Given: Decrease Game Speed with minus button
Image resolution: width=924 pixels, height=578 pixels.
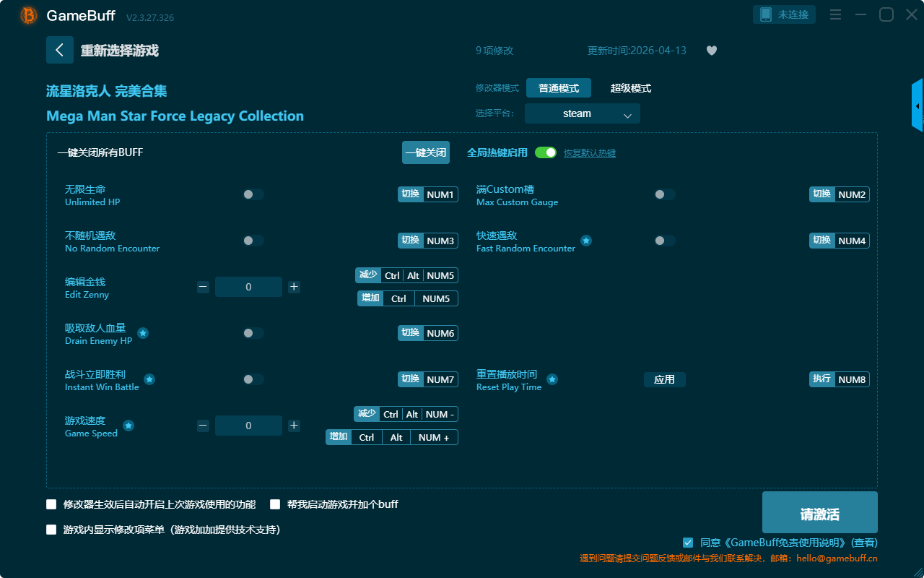Looking at the screenshot, I should (x=203, y=426).
